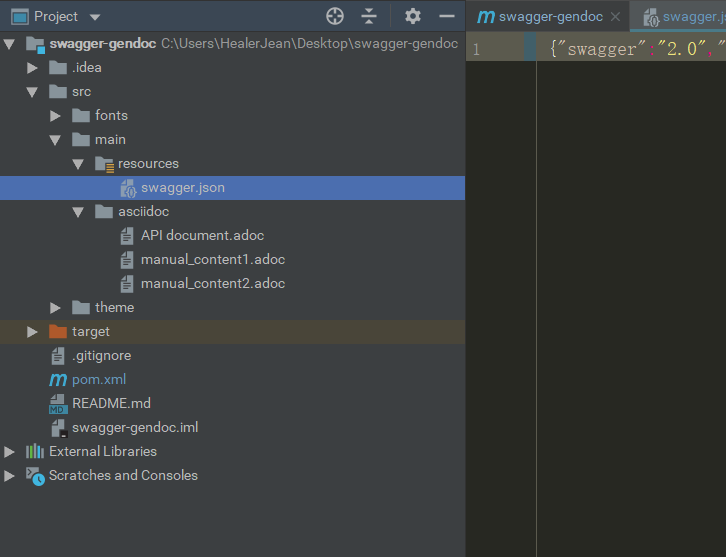This screenshot has height=557, width=726.
Task: Close the swagger-gendoc editor tab
Action: point(615,17)
